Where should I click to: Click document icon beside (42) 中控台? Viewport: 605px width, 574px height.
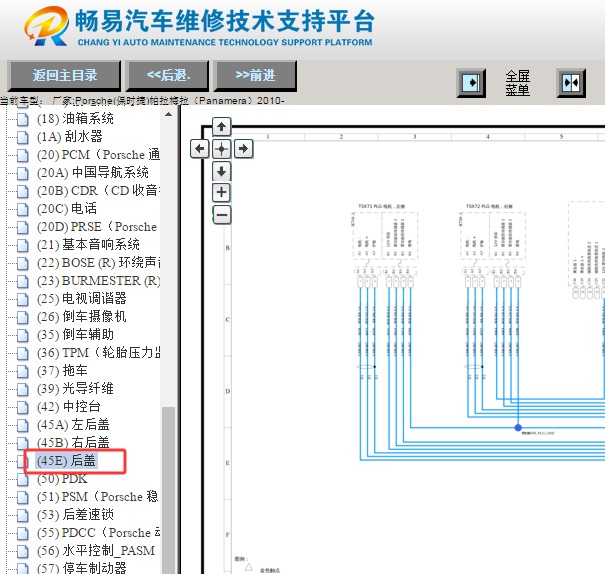point(23,407)
